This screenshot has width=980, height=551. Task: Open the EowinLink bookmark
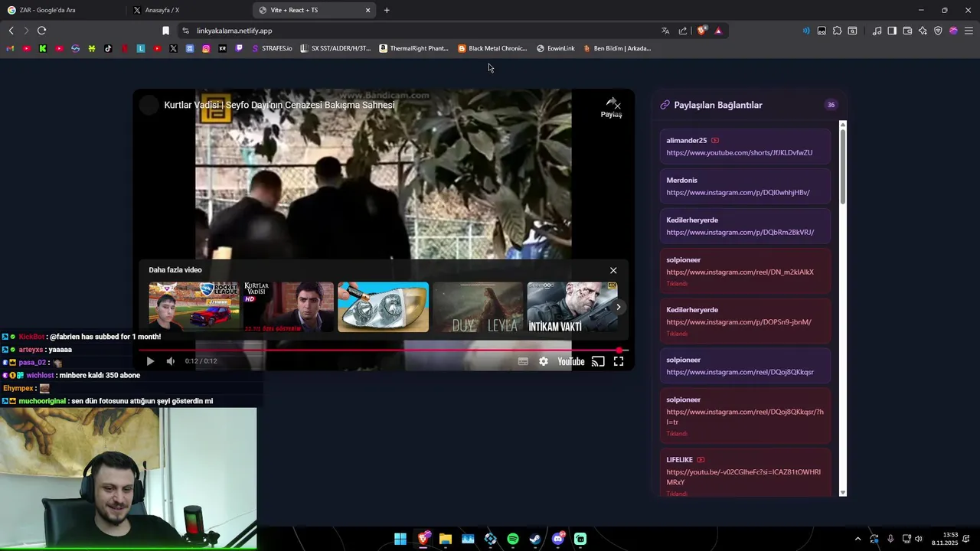(556, 48)
